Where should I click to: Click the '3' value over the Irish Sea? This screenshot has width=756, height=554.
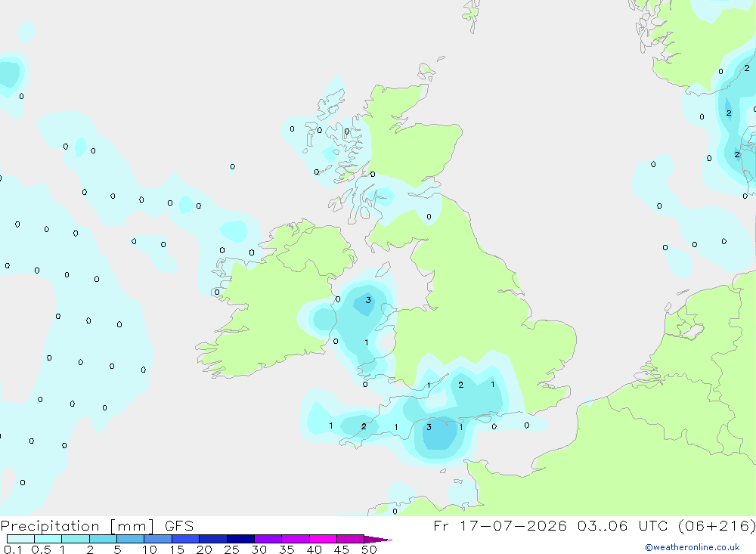click(368, 300)
